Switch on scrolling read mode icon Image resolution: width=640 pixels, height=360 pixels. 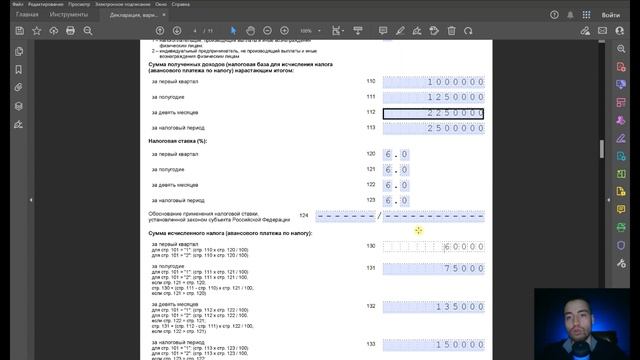click(358, 31)
